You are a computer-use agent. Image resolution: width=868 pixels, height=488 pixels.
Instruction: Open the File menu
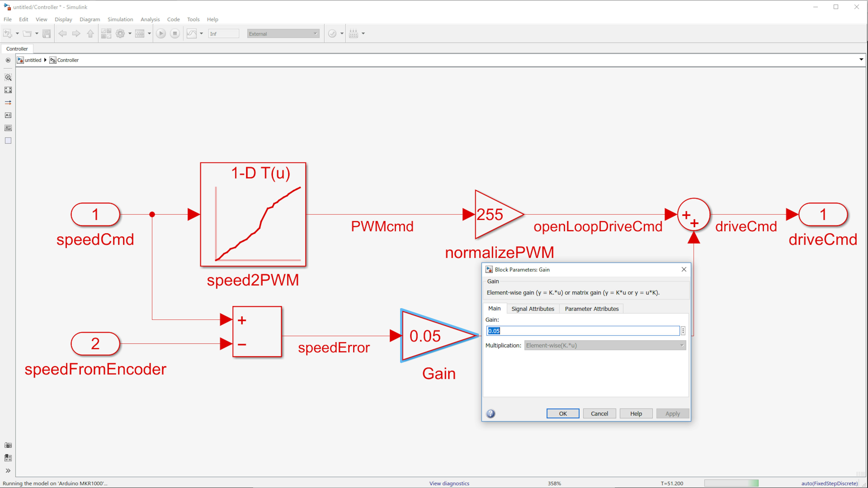pyautogui.click(x=7, y=19)
